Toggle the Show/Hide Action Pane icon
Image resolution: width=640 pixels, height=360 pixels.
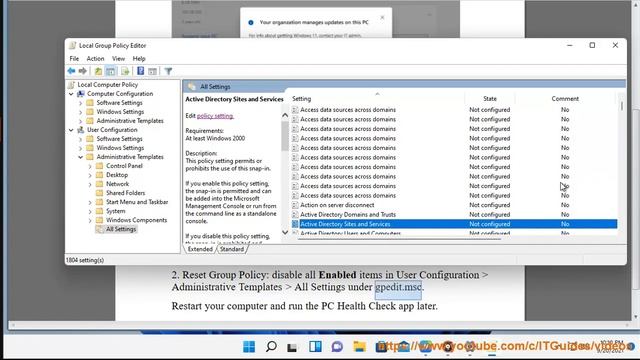click(153, 71)
